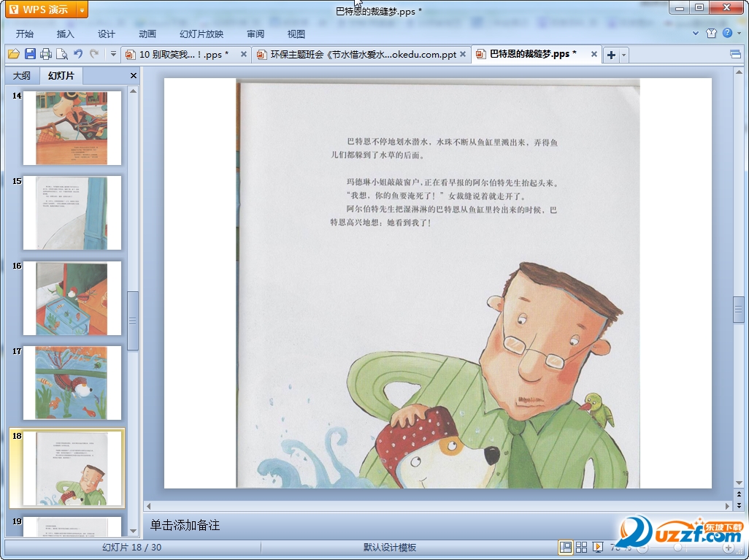Switch to Slide Sorter view icon
Viewport: 749px width, 560px height.
[581, 547]
